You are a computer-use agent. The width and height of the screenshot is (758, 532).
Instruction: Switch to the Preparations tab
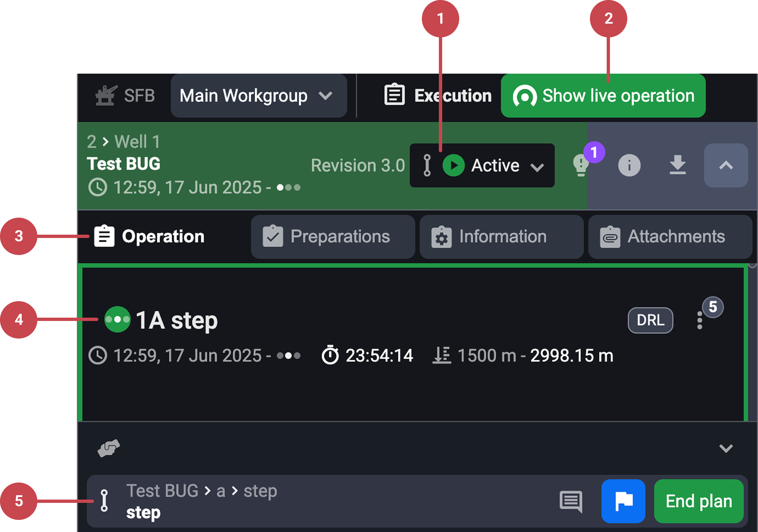click(333, 236)
